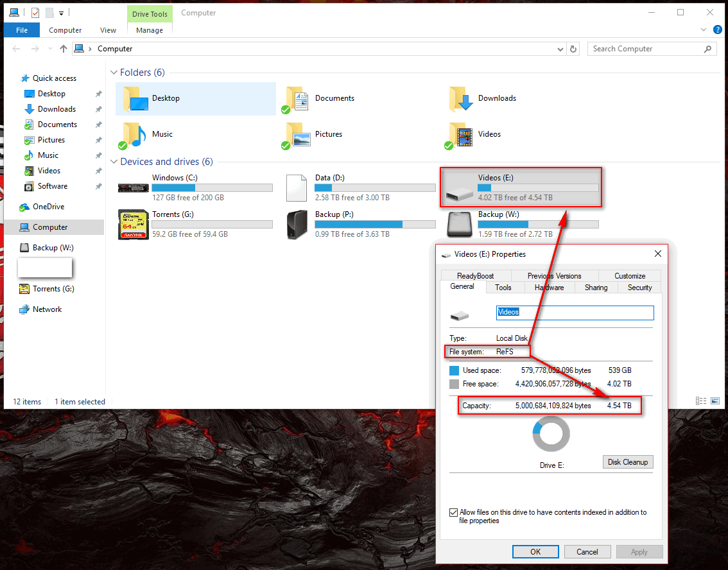Open Customize Quick Access Toolbar dropdown
Image resolution: width=728 pixels, height=570 pixels.
pyautogui.click(x=61, y=13)
